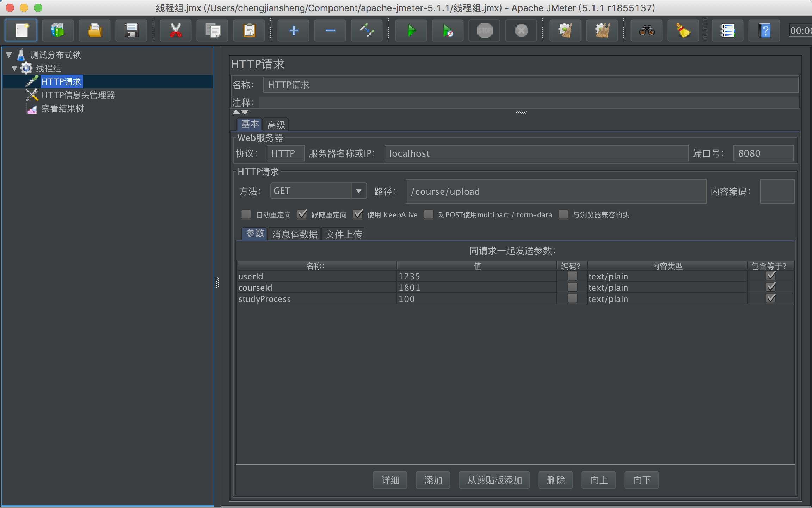Open the Help question mark icon
Viewport: 812px width, 508px height.
click(764, 31)
